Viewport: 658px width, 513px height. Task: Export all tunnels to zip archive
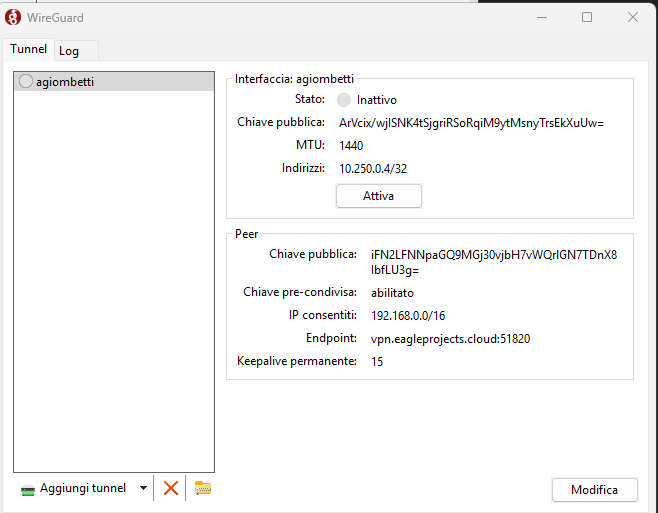click(203, 488)
